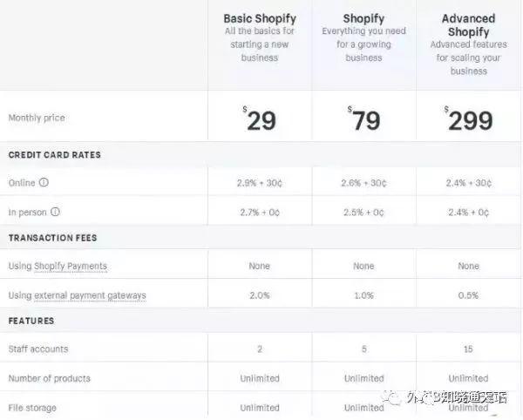Select the Basic Shopify plan heading
523x420 pixels.
[260, 18]
